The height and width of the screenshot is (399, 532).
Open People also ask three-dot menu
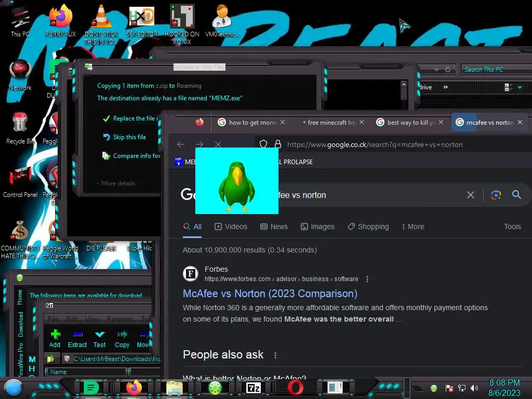pos(275,355)
